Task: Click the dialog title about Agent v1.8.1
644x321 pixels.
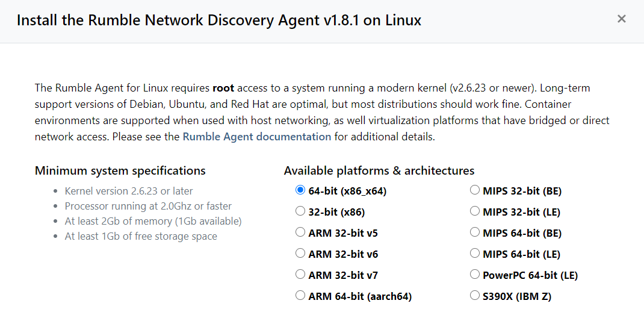Action: (219, 20)
